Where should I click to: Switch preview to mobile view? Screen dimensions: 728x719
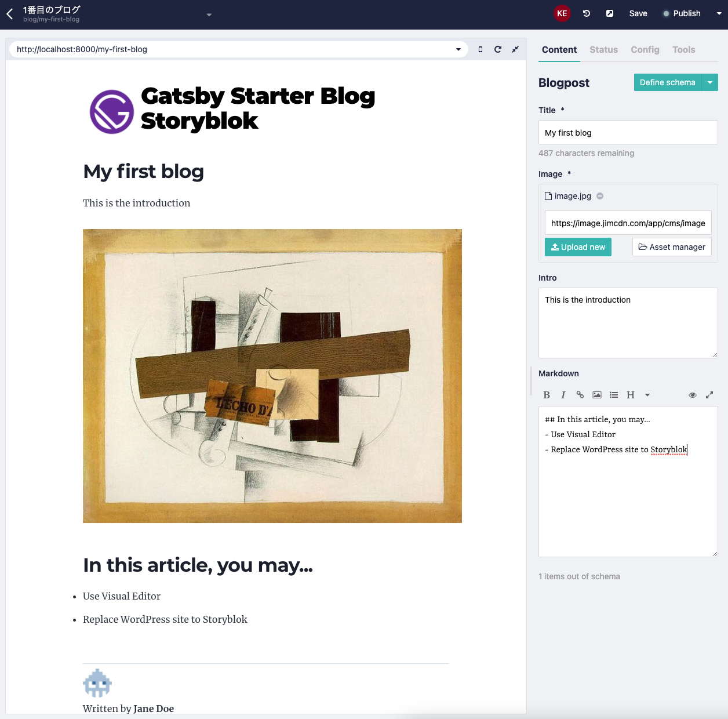coord(480,49)
